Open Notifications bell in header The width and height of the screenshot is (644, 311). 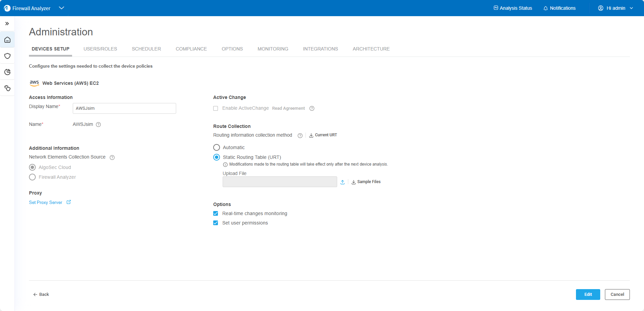point(559,8)
